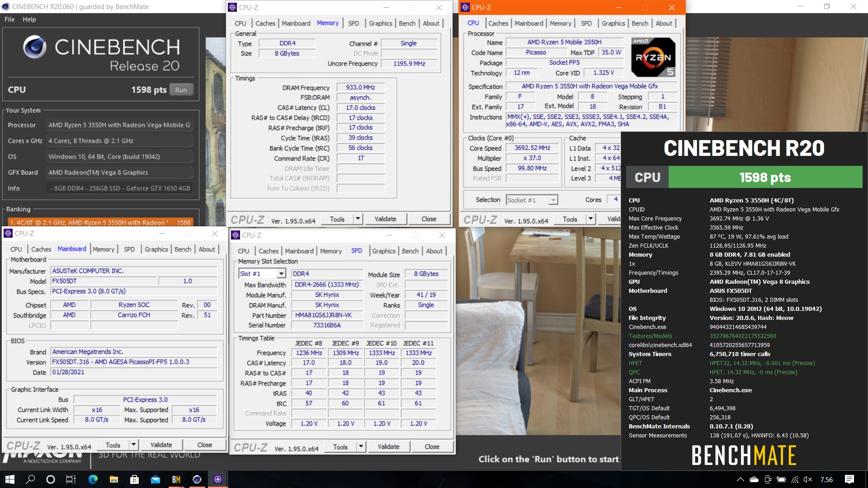The height and width of the screenshot is (488, 868).
Task: Expand Tools arrow in Mainboard CPU-Z window
Action: (x=133, y=445)
